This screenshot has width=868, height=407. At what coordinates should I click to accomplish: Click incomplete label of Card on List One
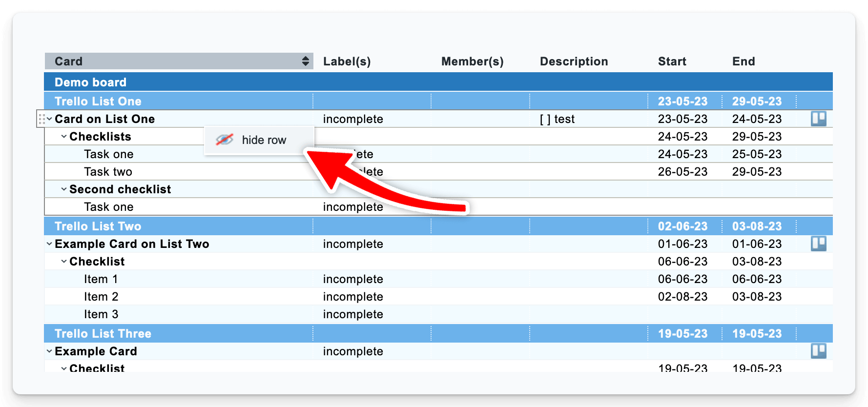coord(353,119)
